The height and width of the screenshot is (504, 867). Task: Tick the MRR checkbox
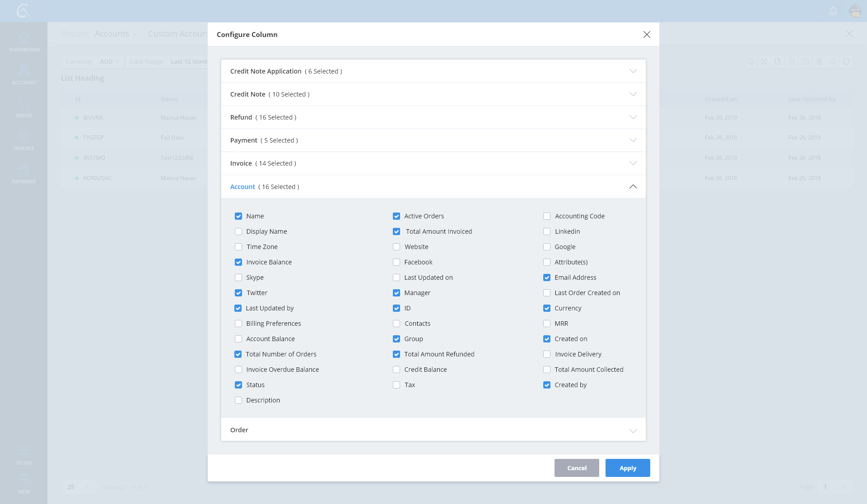(x=547, y=324)
